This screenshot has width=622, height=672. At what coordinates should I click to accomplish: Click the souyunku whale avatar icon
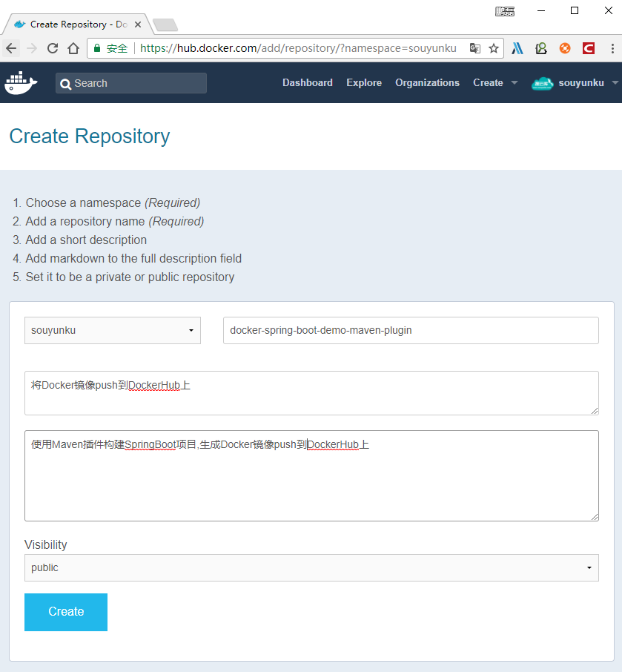pyautogui.click(x=543, y=83)
